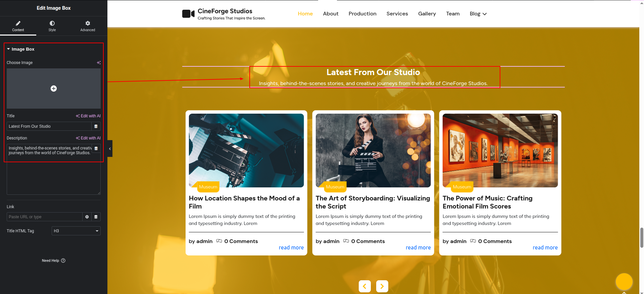Screen dimensions: 644x294
Task: Open the Title HTML Tag dropdown
Action: (x=76, y=231)
